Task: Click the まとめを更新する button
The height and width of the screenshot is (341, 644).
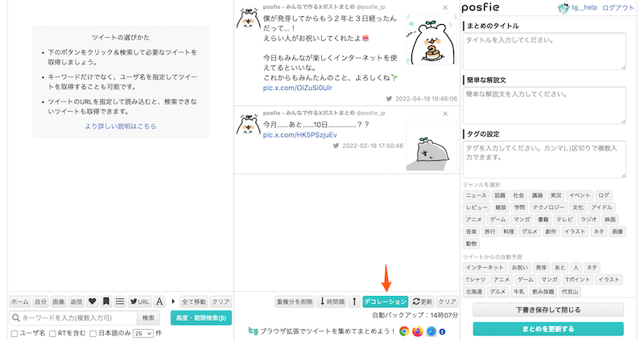Action: [x=548, y=329]
